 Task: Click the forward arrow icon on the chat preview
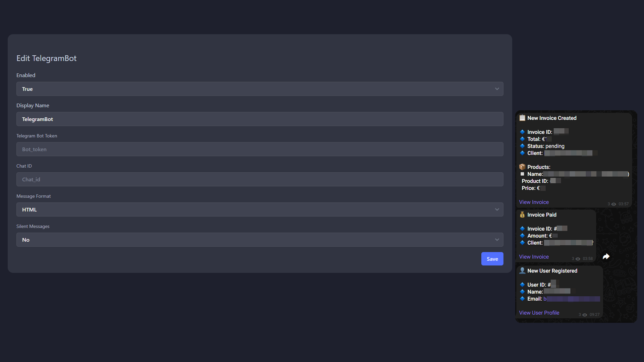pos(606,256)
